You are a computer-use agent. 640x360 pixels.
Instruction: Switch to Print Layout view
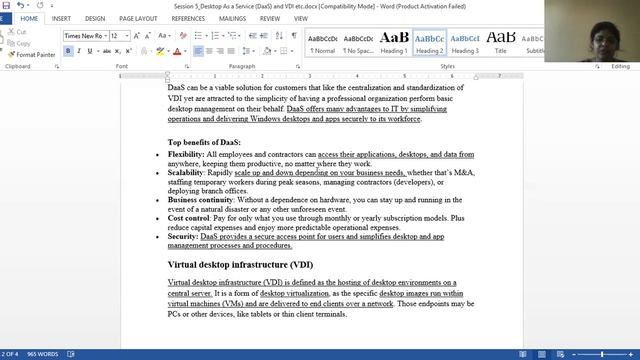pyautogui.click(x=542, y=354)
